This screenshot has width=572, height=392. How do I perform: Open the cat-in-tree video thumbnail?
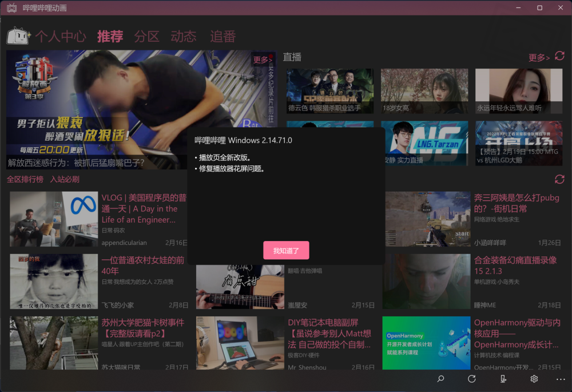point(54,343)
